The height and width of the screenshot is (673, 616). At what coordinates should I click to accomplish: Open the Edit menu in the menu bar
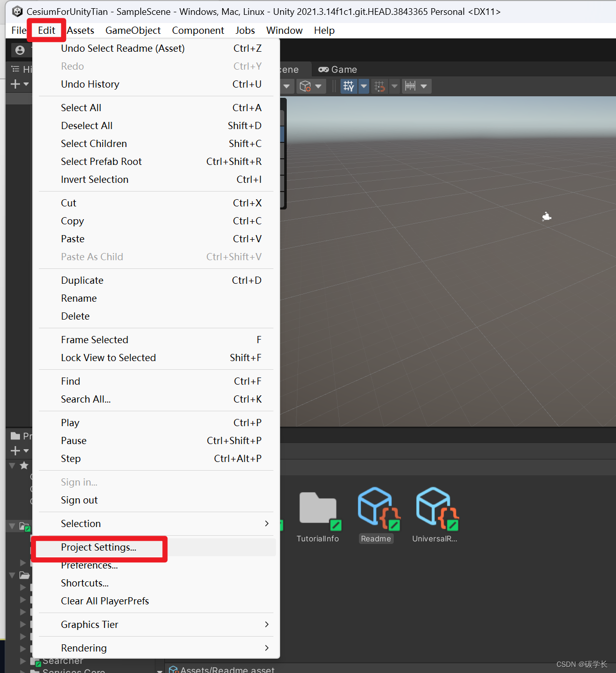(46, 30)
